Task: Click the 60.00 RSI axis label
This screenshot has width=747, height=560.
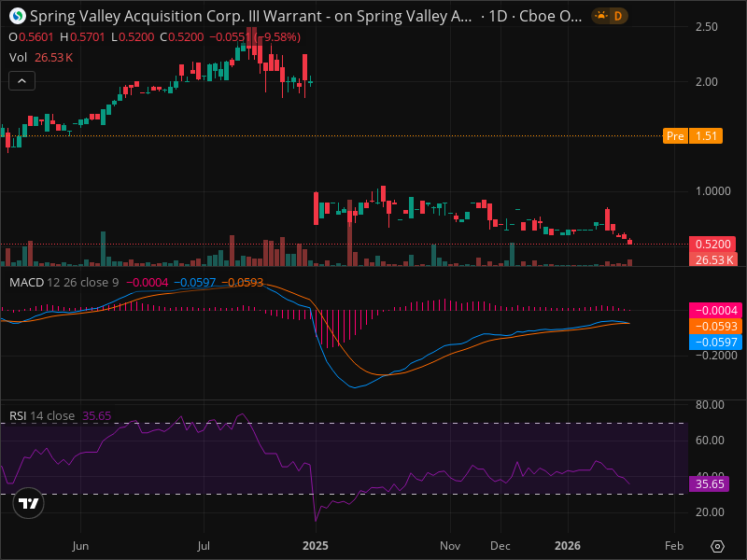Action: coord(710,441)
